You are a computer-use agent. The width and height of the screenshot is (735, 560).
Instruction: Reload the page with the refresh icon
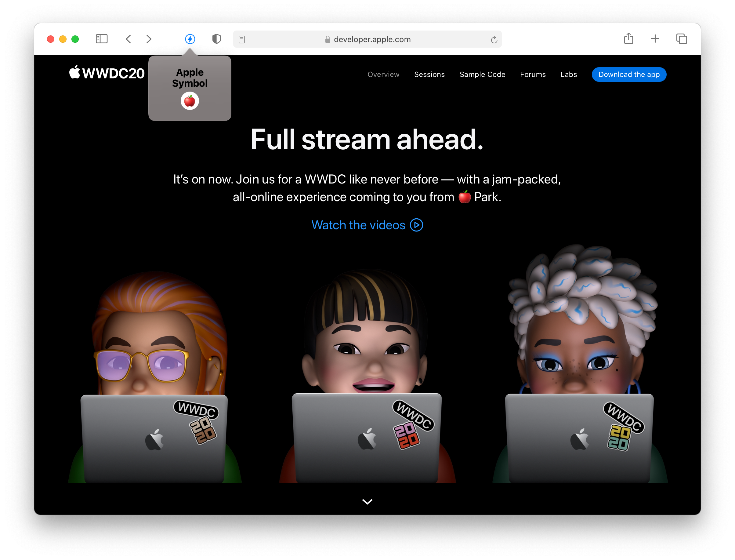[x=494, y=40]
